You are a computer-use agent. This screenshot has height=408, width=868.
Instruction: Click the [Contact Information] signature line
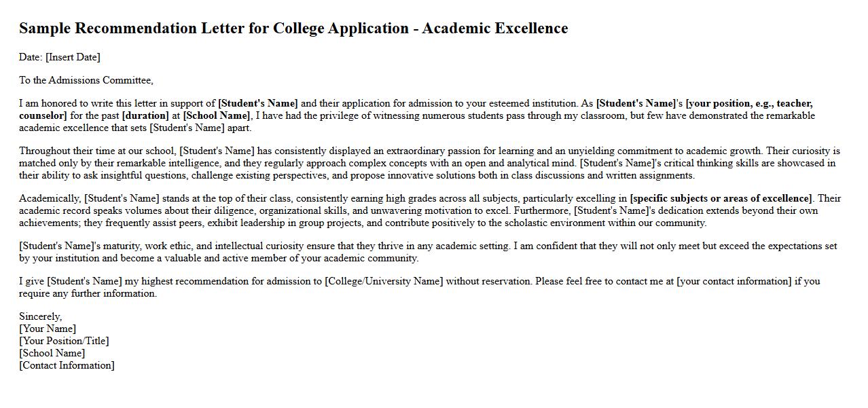[x=67, y=365]
